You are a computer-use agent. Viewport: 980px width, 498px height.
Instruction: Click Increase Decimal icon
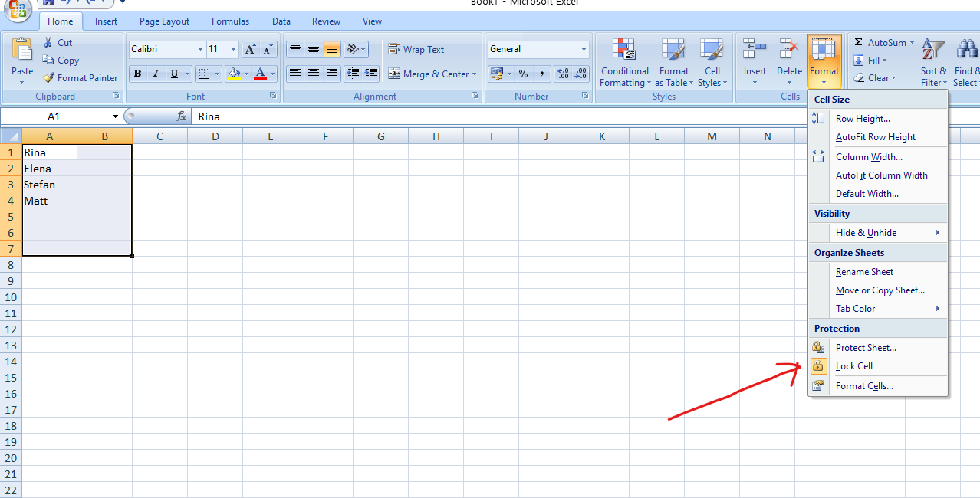click(x=562, y=74)
